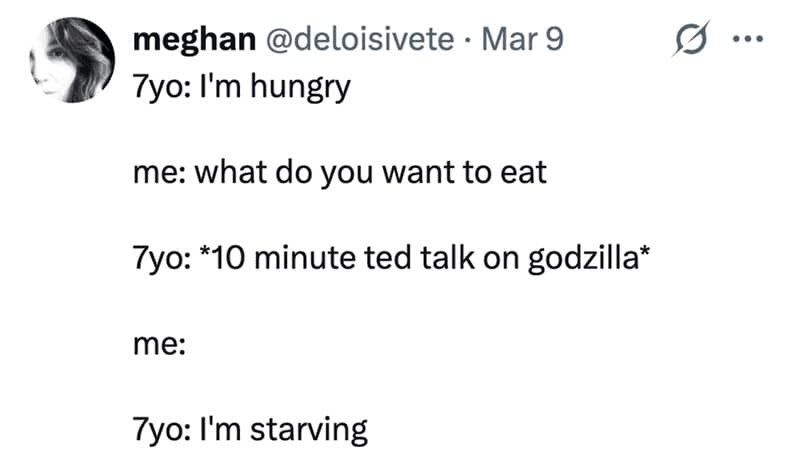Click "7yo:" label before "*10 minute"
This screenshot has height=466, width=800.
(160, 260)
